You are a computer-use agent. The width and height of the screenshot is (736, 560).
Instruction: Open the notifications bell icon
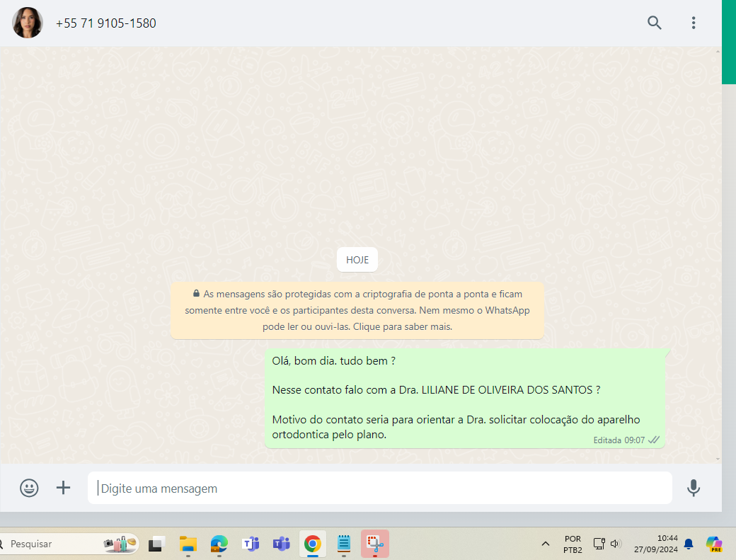(689, 544)
